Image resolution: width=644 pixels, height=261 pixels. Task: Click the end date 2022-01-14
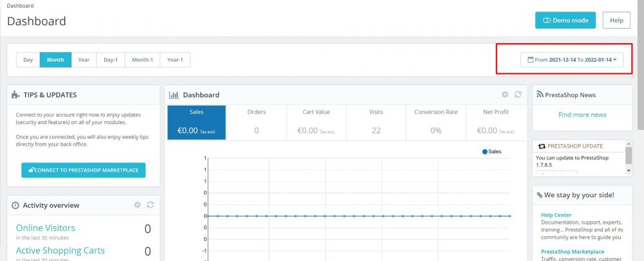coord(598,60)
